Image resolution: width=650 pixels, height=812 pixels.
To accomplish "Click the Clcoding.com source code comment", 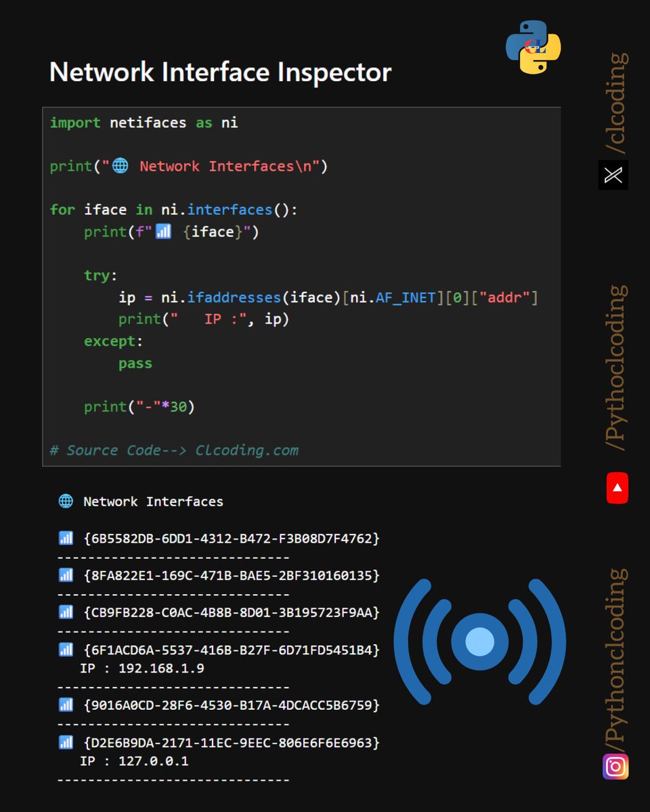I will pos(174,450).
